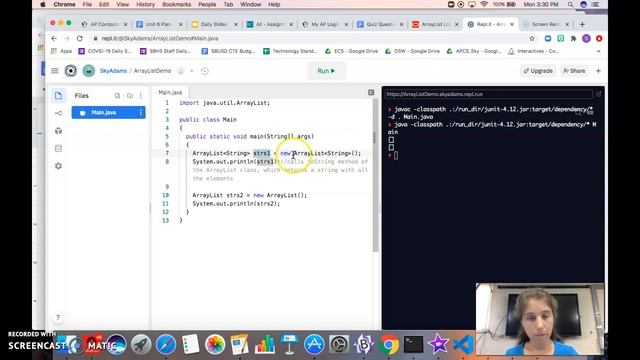Viewport: 640px width, 360px height.
Task: Reload the page
Action: click(x=80, y=38)
